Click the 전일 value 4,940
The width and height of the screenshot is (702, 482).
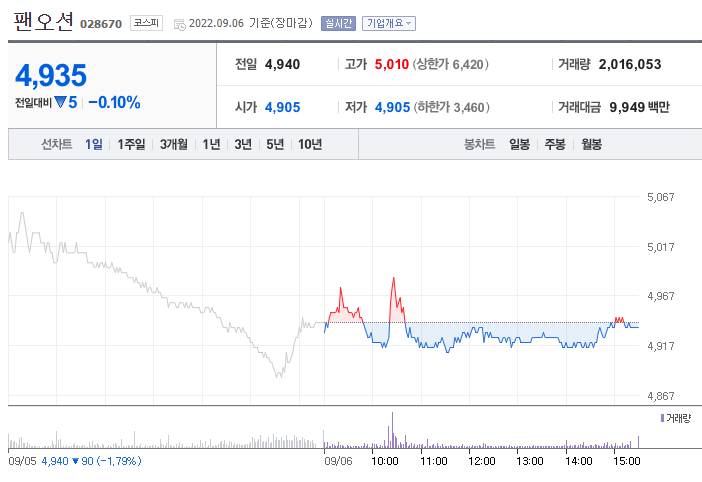pos(283,64)
